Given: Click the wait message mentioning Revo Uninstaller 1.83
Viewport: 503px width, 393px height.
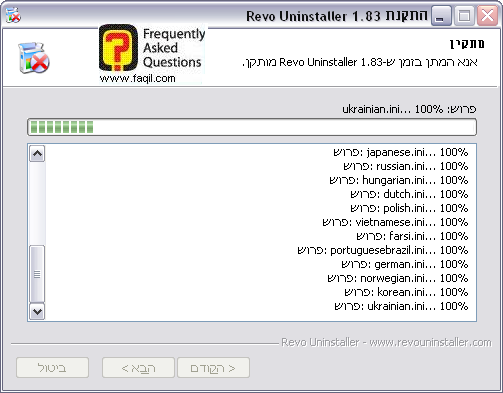Looking at the screenshot, I should click(x=360, y=62).
